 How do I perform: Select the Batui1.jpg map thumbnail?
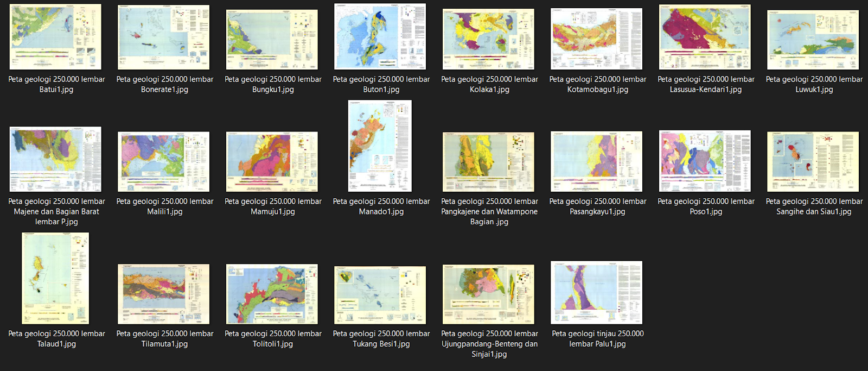[x=55, y=37]
